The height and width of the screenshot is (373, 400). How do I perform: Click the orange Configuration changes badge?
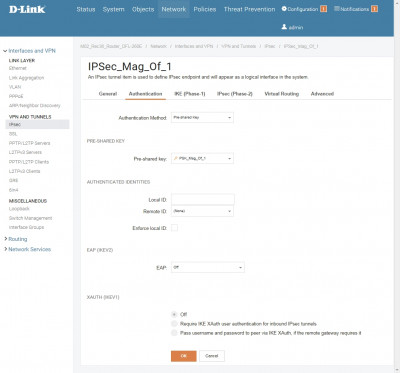323,9
